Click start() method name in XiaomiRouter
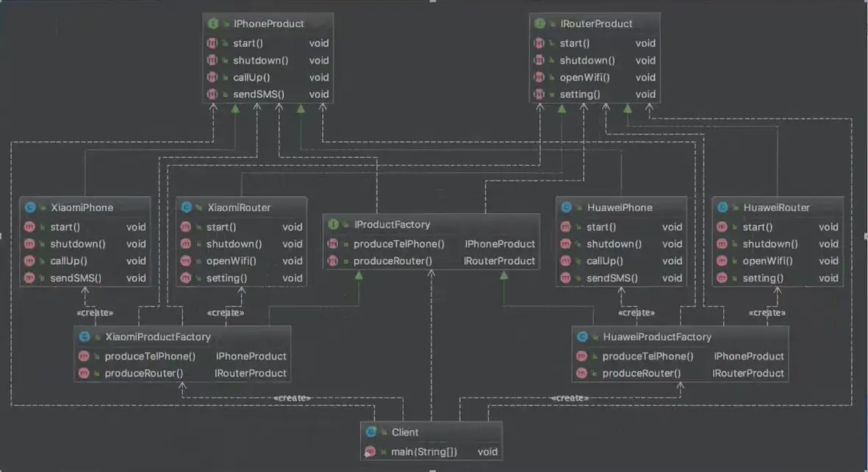Image resolution: width=868 pixels, height=472 pixels. [221, 227]
